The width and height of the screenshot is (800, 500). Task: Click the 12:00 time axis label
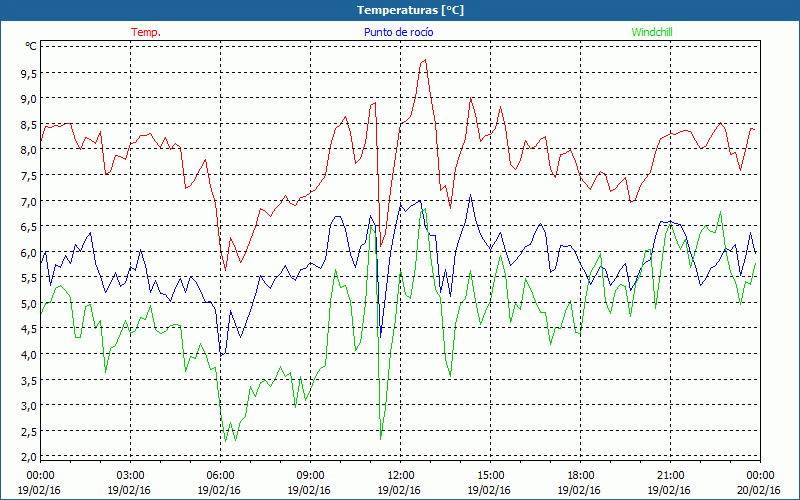pos(401,476)
